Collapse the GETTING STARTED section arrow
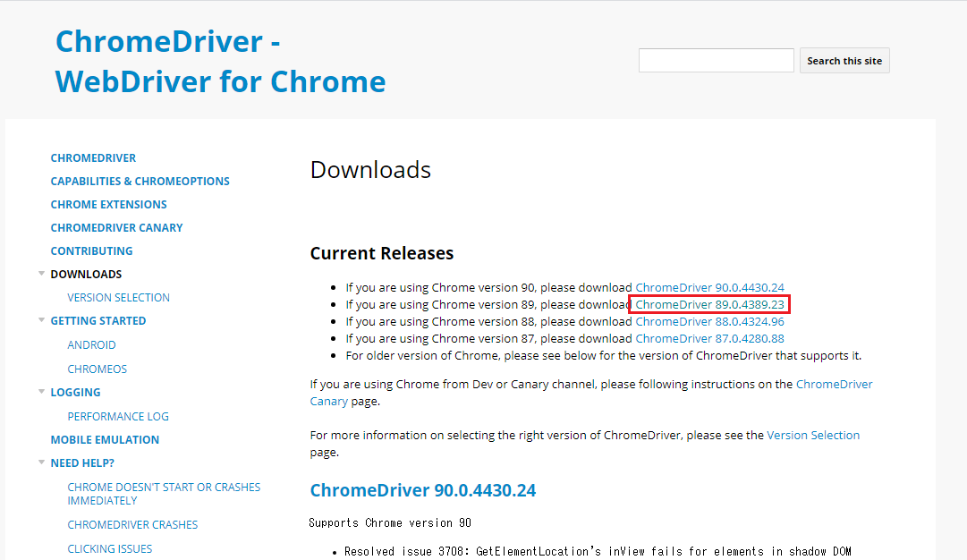 click(x=41, y=320)
